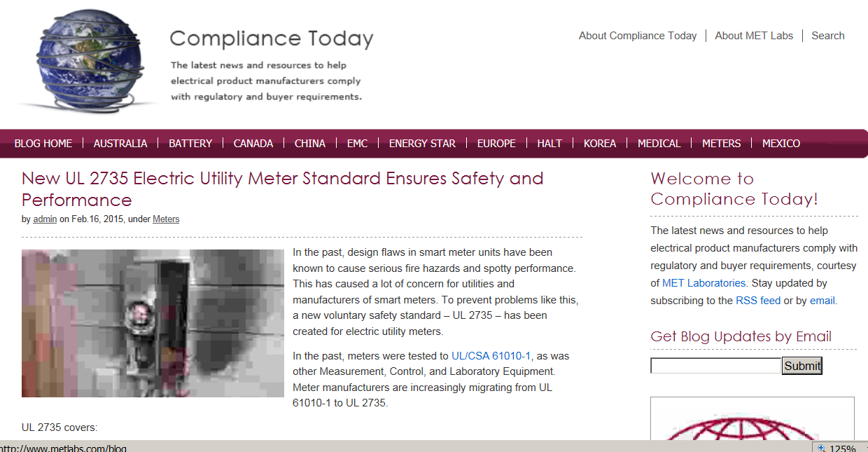Open the RSS feed link
This screenshot has width=868, height=452.
[757, 301]
